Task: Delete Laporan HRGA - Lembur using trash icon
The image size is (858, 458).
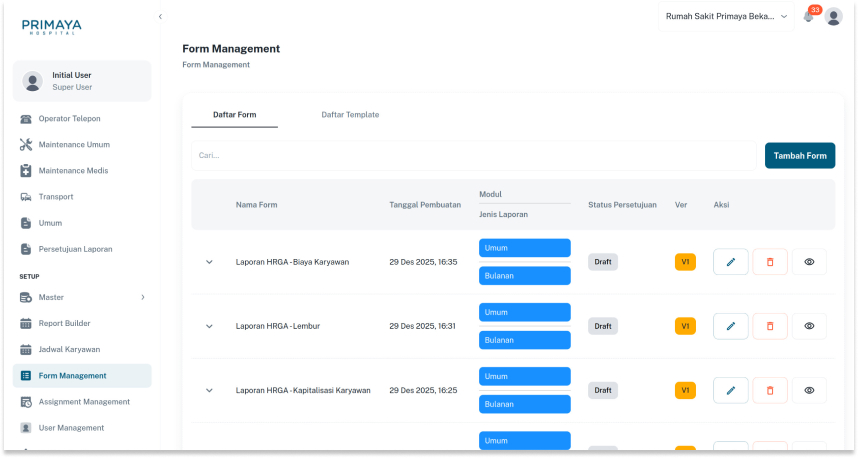Action: 770,326
